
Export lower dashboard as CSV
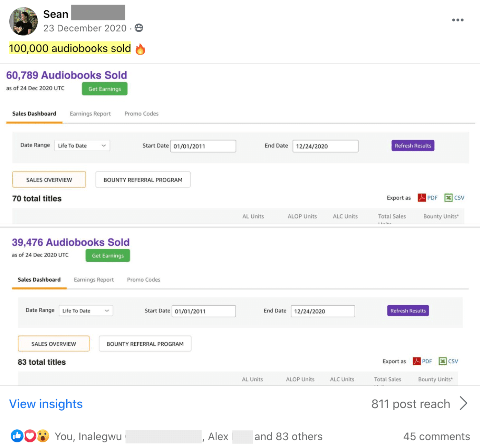[x=443, y=361]
